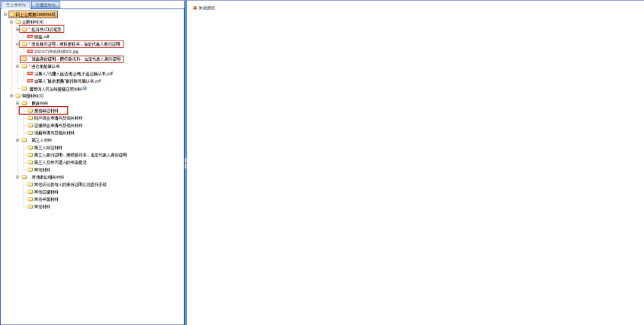Select 原告身份证明、授权委托书、法定代表人身份证明 label
Image resolution: width=644 pixels, height=325 pixels.
pyautogui.click(x=76, y=44)
